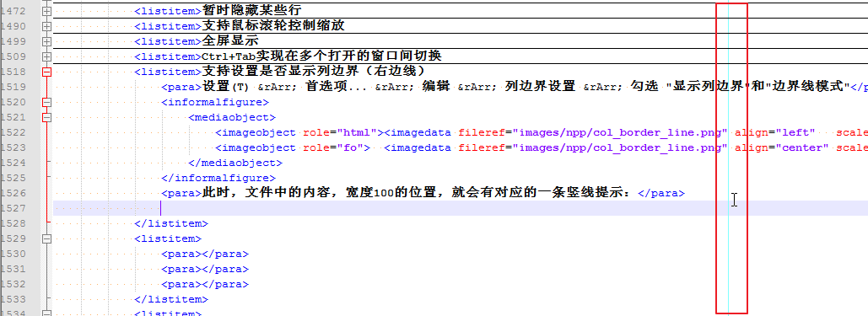The height and width of the screenshot is (316, 868).
Task: Select line via line number 1525
Action: 13,178
